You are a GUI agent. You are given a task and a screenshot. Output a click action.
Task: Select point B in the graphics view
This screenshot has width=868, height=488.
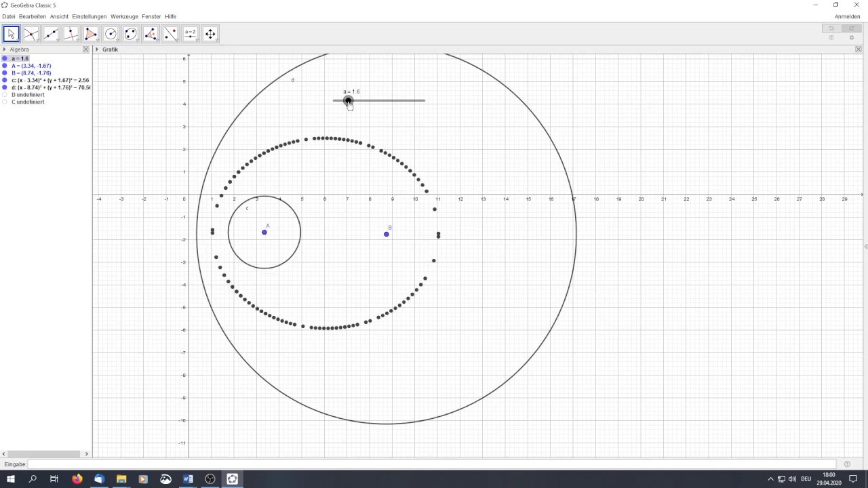coord(387,235)
